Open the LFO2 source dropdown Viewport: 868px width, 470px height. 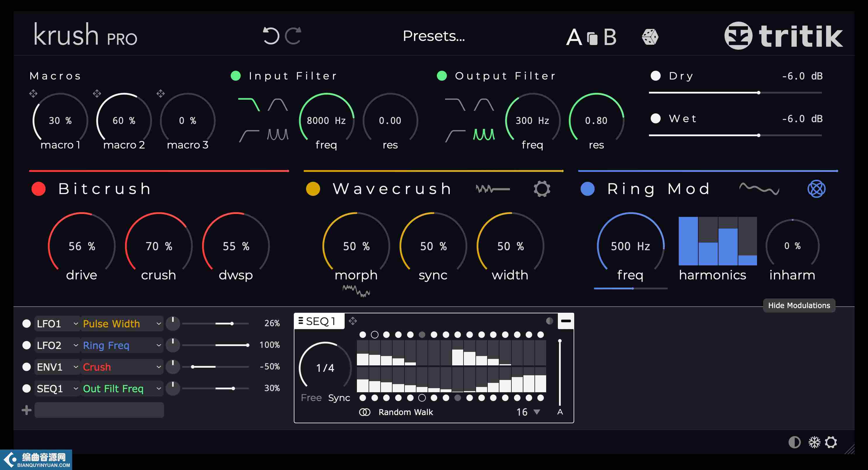57,345
